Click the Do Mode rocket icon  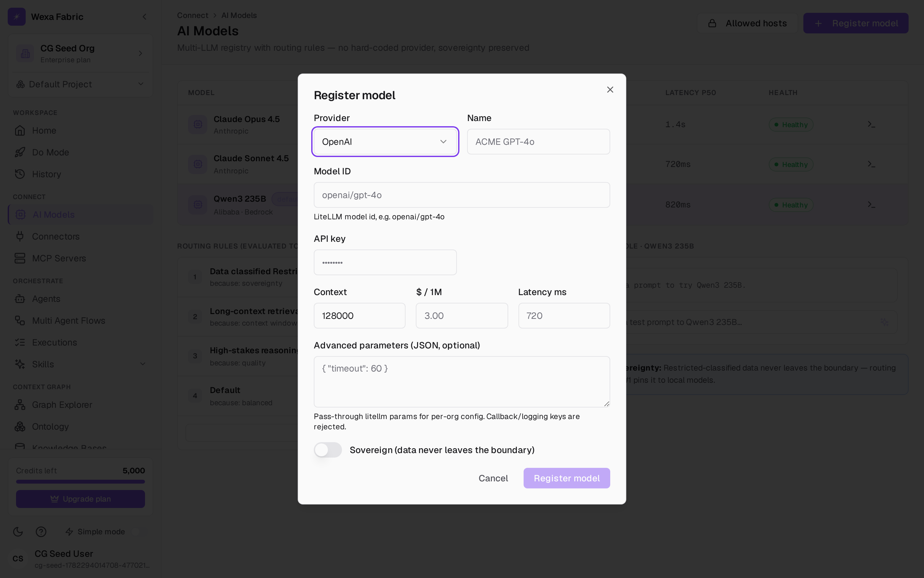20,152
